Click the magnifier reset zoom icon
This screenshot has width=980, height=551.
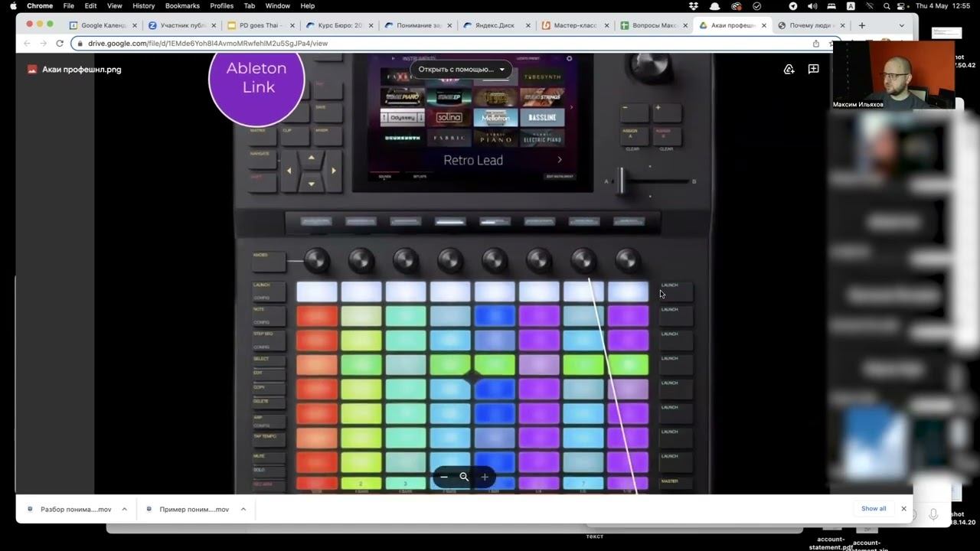click(x=464, y=477)
